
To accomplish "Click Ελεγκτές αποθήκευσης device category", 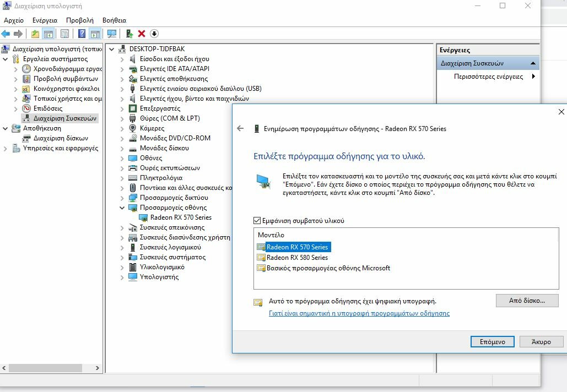I will coord(174,79).
